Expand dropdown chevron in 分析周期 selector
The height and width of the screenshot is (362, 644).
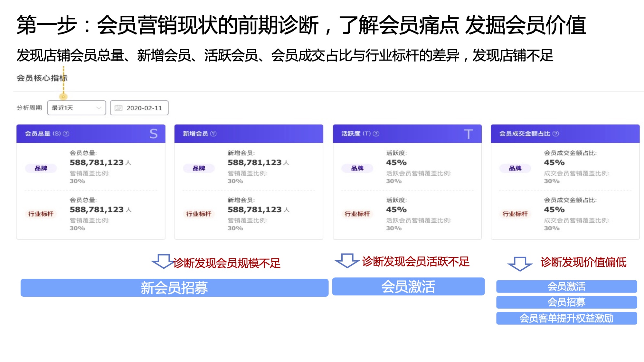point(99,108)
